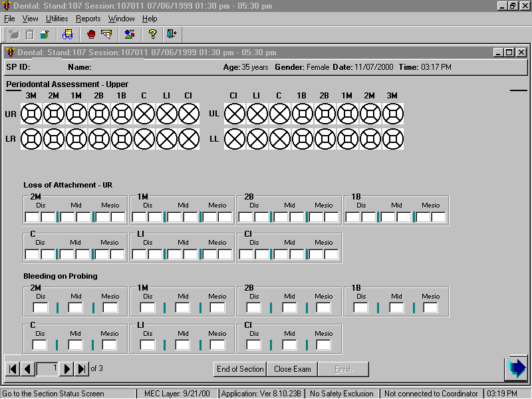The image size is (532, 399).
Task: Click the End of Section button
Action: pyautogui.click(x=240, y=369)
